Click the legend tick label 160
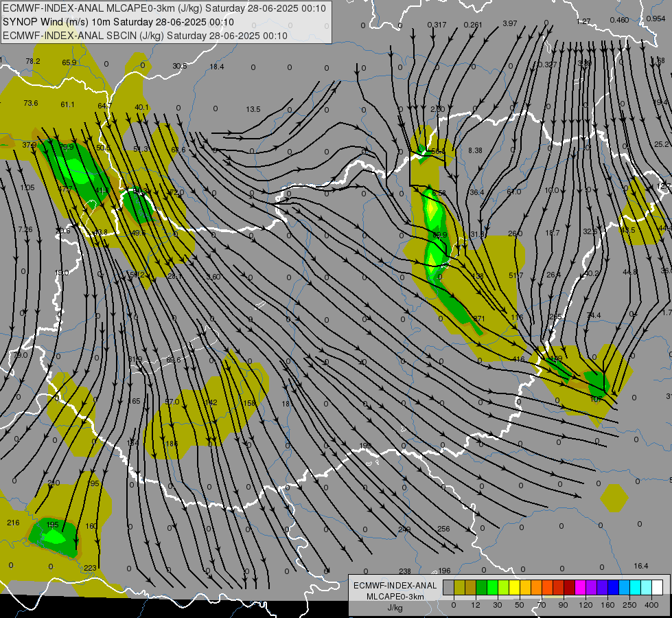 pos(607,605)
